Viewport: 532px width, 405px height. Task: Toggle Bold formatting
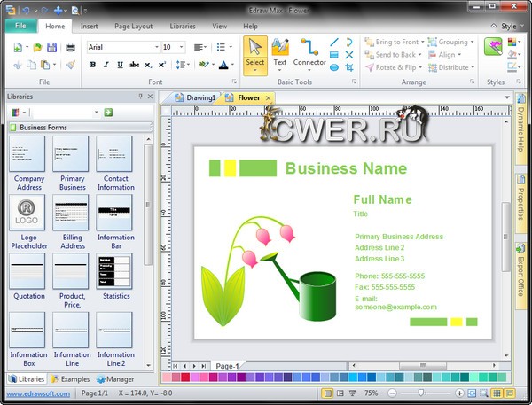[x=93, y=65]
